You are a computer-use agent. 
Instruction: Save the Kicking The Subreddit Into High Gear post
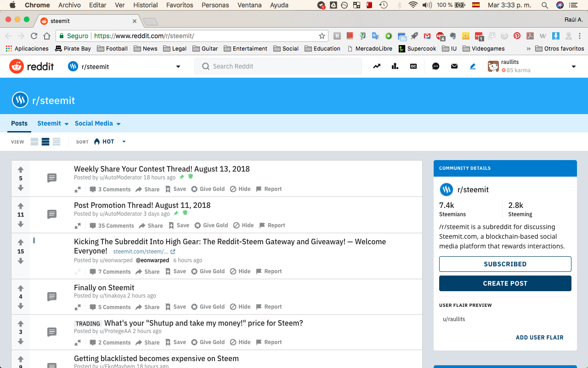click(176, 271)
